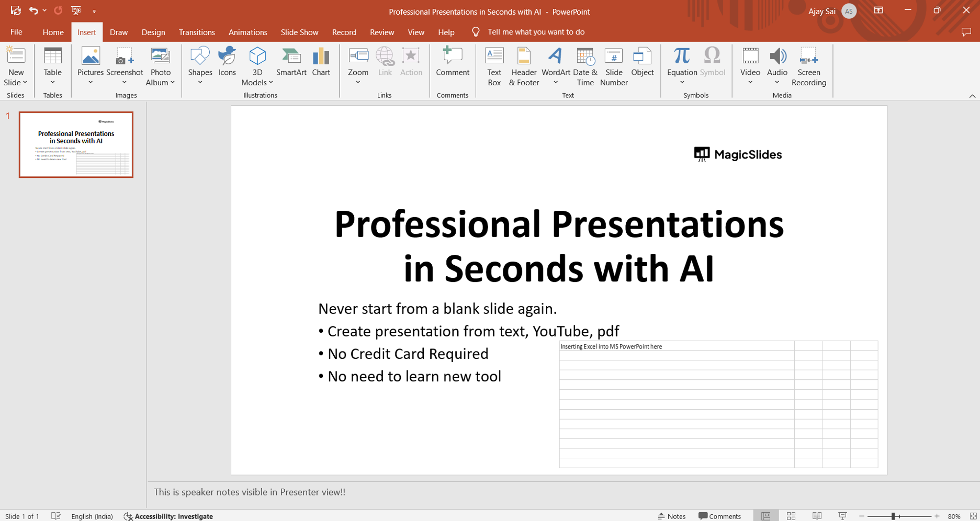Open the Review tab
The image size is (980, 521).
382,32
